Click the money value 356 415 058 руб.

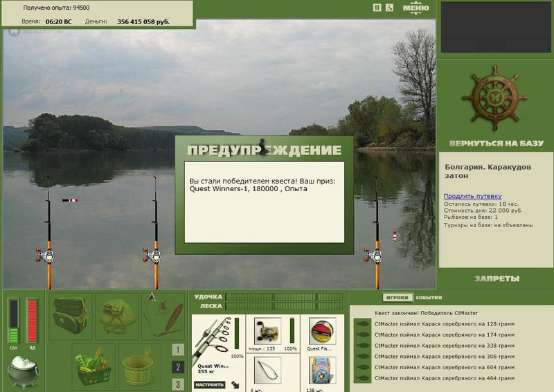143,21
